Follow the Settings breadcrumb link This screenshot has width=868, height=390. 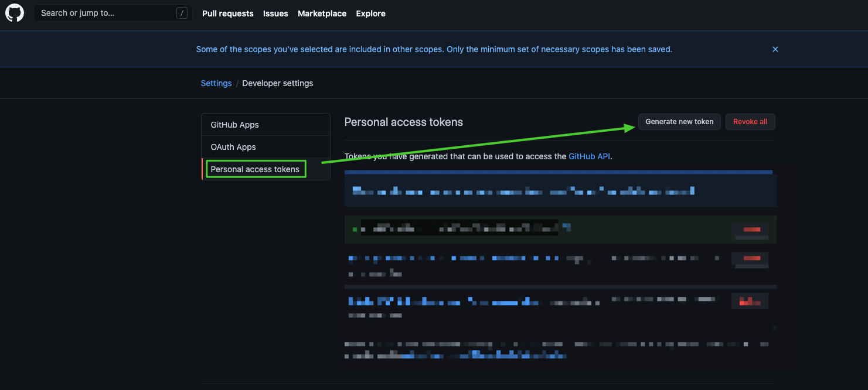point(216,83)
